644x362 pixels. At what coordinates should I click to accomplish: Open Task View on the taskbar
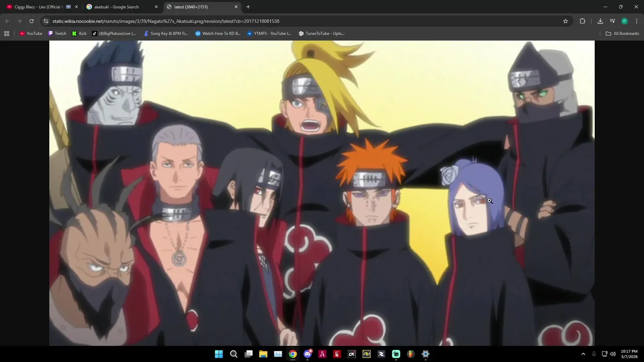pos(249,354)
